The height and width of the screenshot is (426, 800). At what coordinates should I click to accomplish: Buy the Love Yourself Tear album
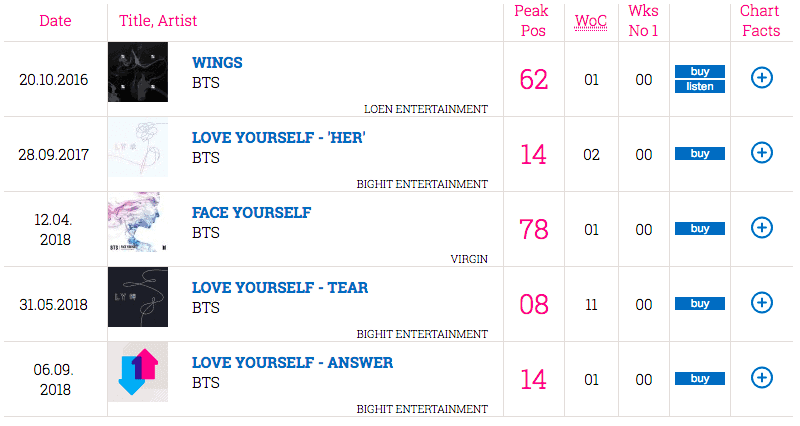(700, 304)
